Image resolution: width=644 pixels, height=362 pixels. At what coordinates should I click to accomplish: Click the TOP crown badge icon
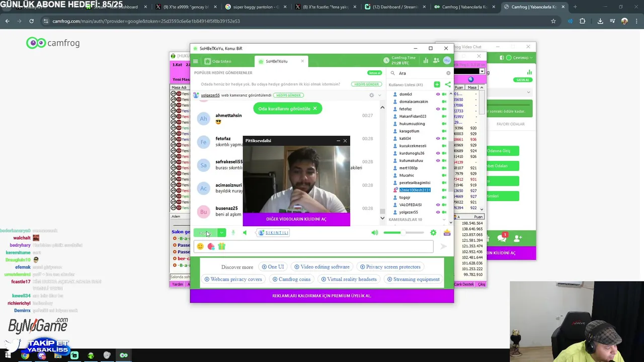447,232
